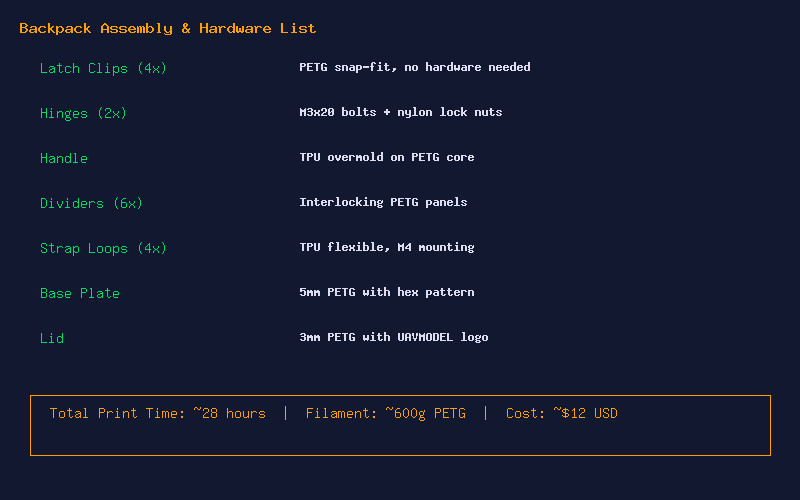The width and height of the screenshot is (800, 500).
Task: Select the 'Strap Loops (4x)' label
Action: 103,248
